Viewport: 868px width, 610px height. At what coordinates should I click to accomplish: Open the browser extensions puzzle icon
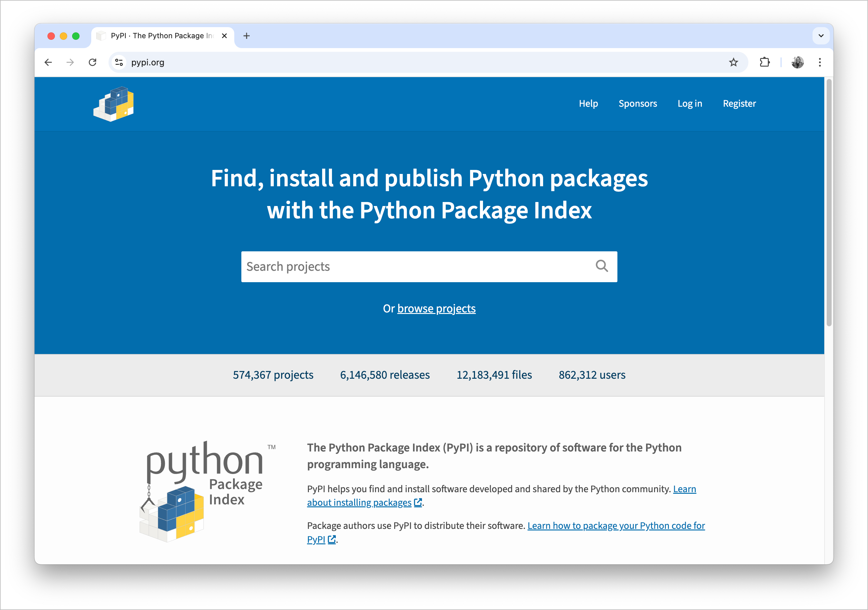[764, 62]
